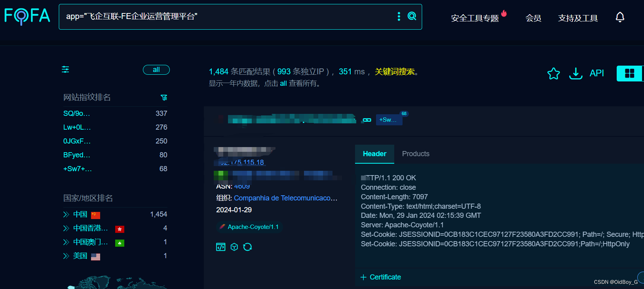Click the fingerprint ranking filter icon
Viewport: 644px width, 289px height.
click(164, 97)
